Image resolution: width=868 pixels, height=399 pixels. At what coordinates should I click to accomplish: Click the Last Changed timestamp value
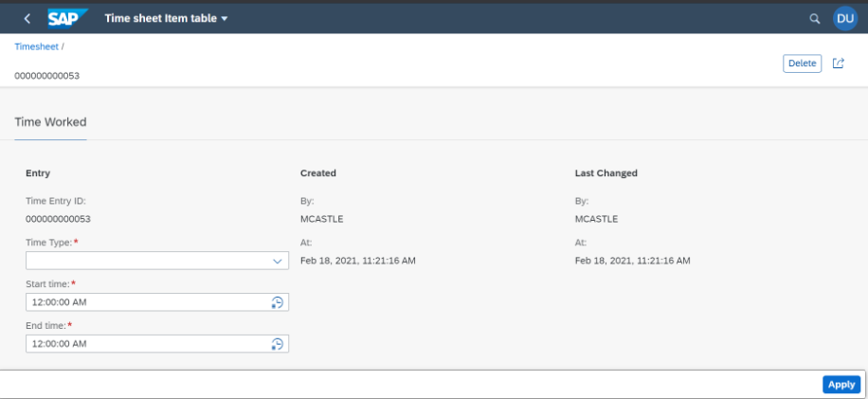(x=633, y=261)
